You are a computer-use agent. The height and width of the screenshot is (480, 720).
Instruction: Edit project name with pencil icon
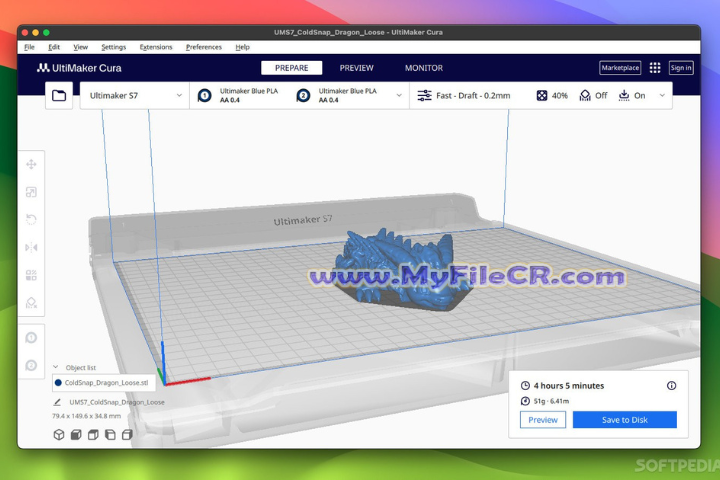tap(57, 402)
